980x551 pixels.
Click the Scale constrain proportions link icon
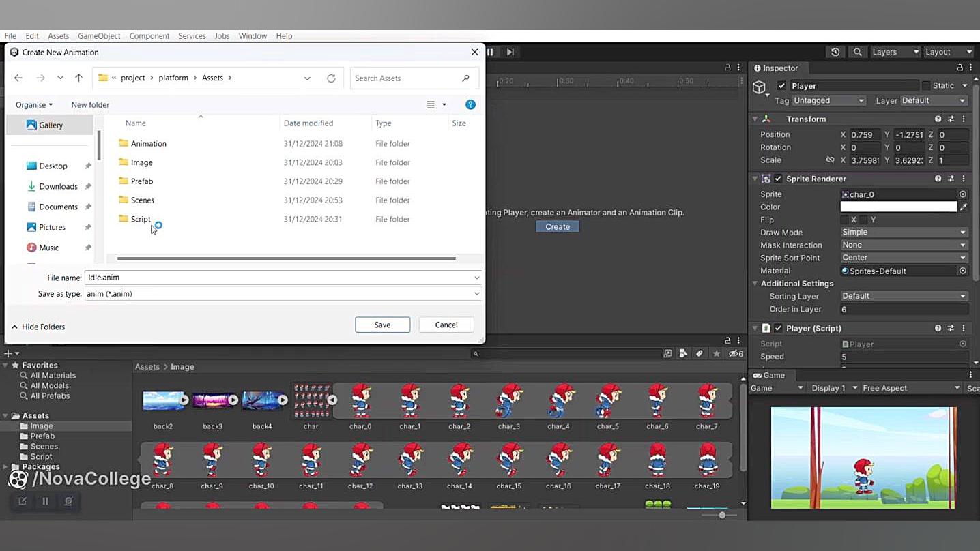(x=830, y=160)
